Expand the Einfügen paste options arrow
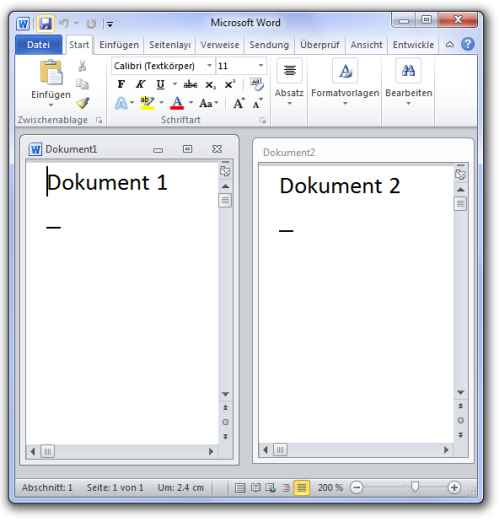 [51, 105]
